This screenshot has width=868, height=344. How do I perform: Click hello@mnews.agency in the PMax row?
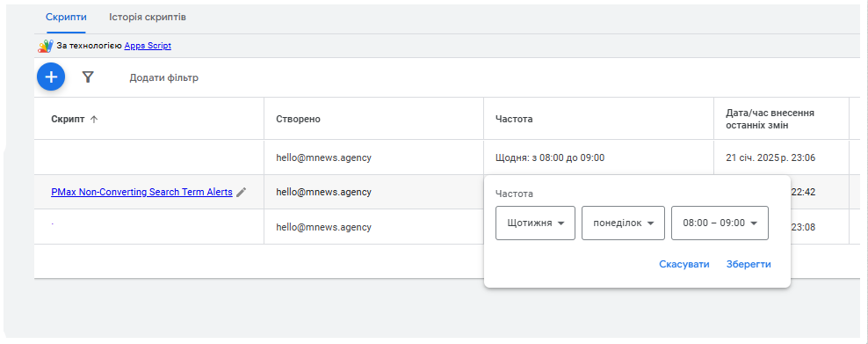click(x=324, y=192)
